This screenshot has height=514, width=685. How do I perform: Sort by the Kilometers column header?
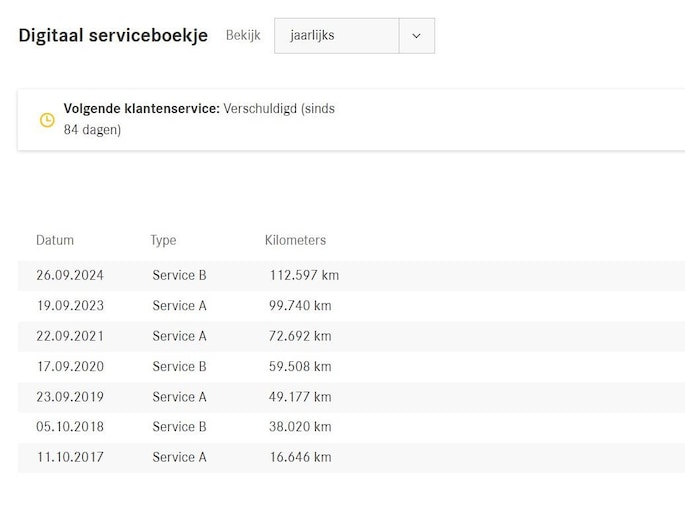point(295,240)
